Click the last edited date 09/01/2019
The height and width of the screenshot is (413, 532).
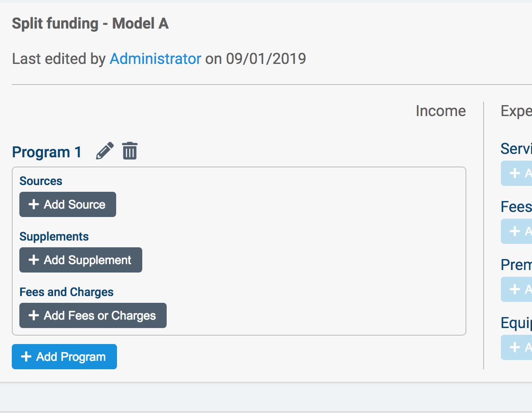(266, 59)
